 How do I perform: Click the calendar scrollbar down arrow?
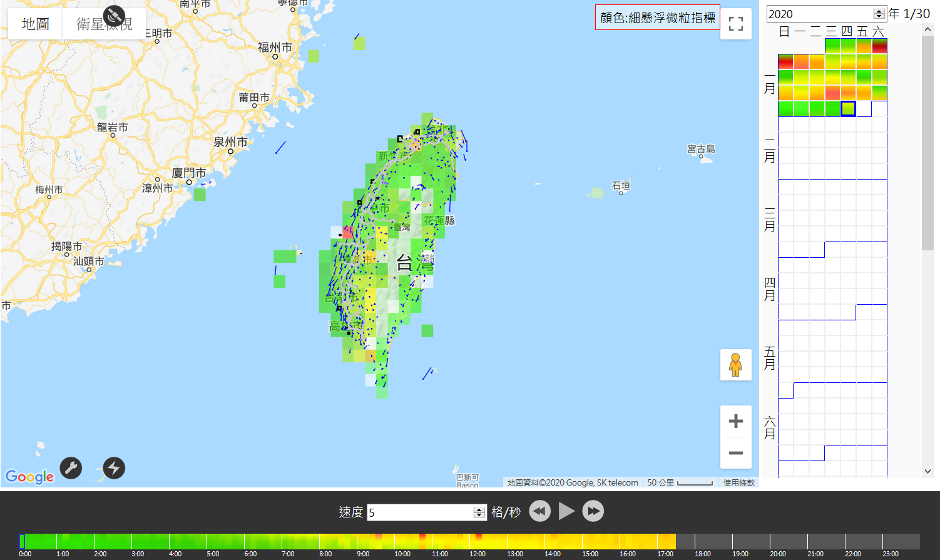point(927,471)
